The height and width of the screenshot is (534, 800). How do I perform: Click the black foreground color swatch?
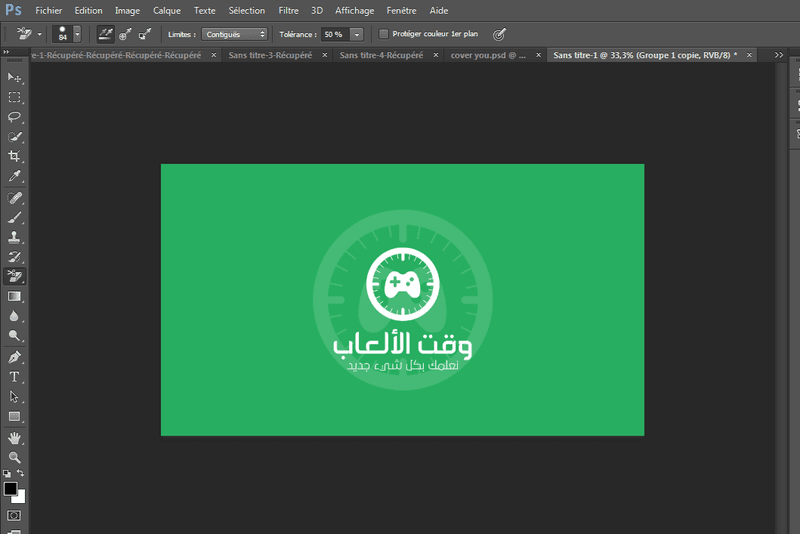(10, 489)
